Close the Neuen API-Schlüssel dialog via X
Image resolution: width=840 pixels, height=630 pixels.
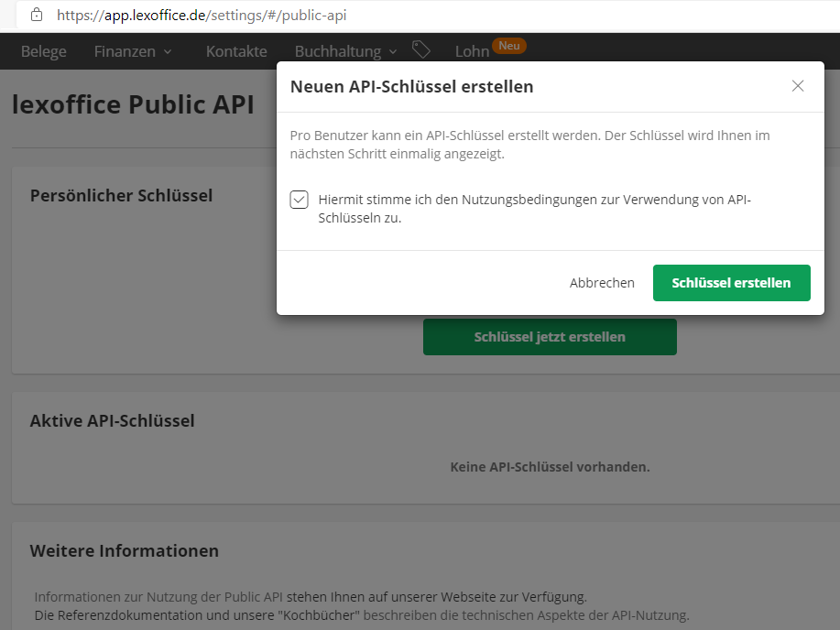(x=798, y=85)
